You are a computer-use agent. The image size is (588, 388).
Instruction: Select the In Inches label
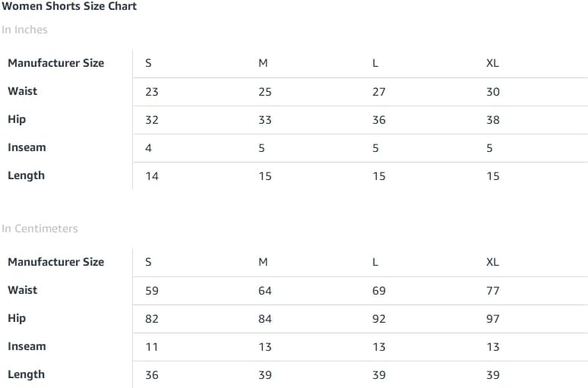[24, 30]
